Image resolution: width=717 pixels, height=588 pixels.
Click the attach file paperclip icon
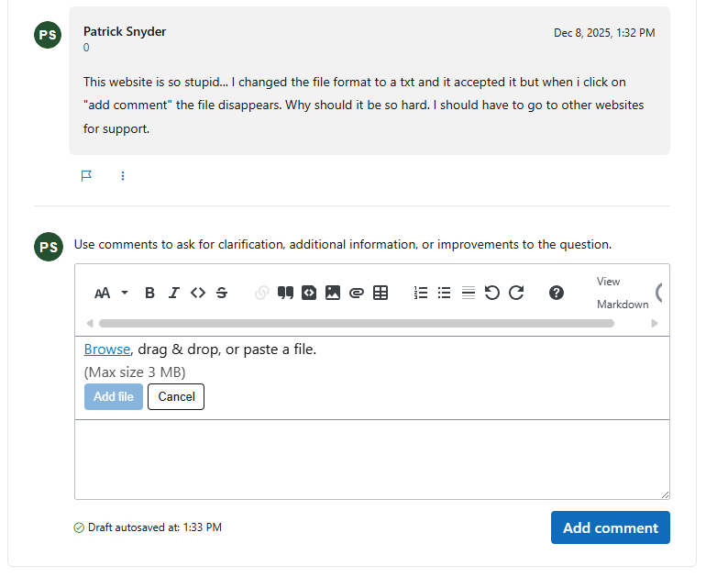click(x=357, y=293)
